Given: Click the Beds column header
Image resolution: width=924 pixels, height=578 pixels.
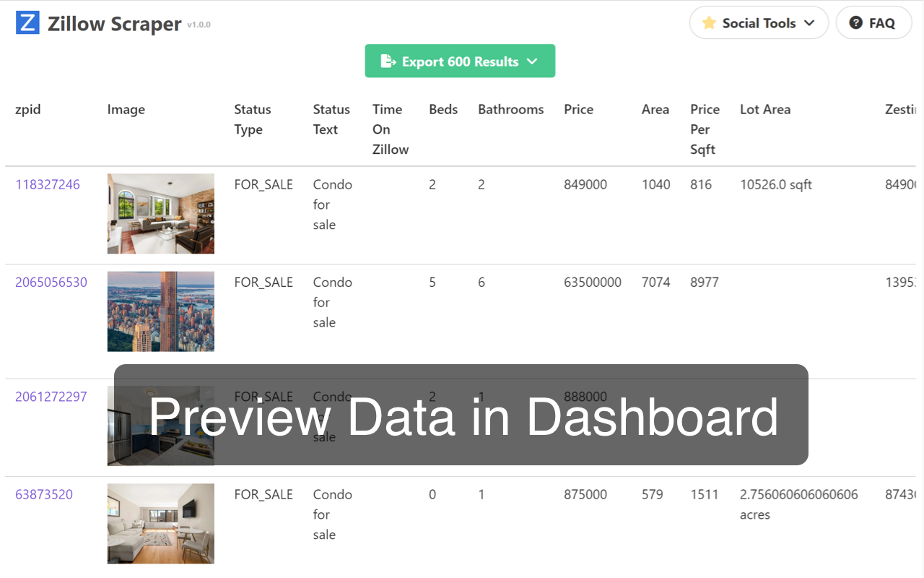Looking at the screenshot, I should pyautogui.click(x=443, y=109).
